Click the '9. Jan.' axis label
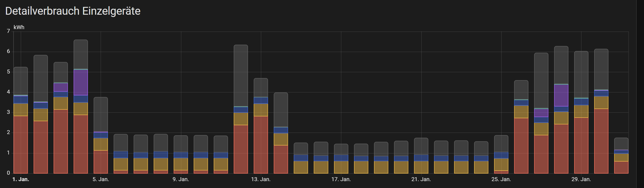644x188 pixels. click(x=181, y=179)
